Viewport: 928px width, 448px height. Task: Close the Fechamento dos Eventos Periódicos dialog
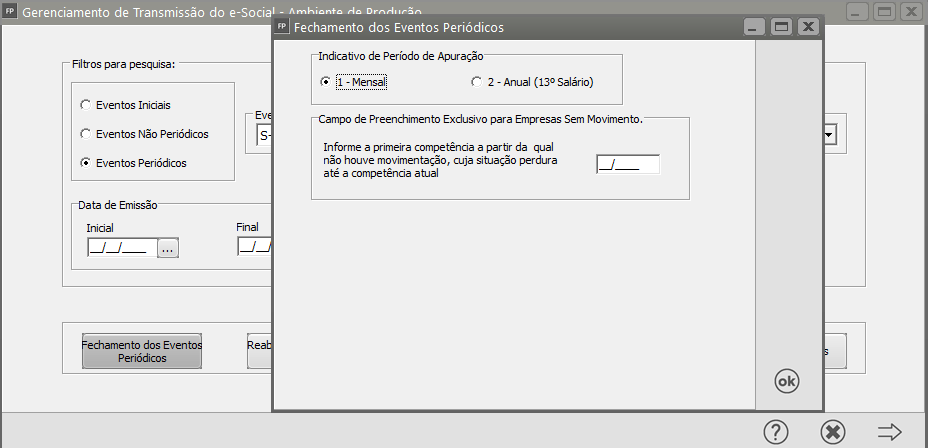tap(808, 27)
